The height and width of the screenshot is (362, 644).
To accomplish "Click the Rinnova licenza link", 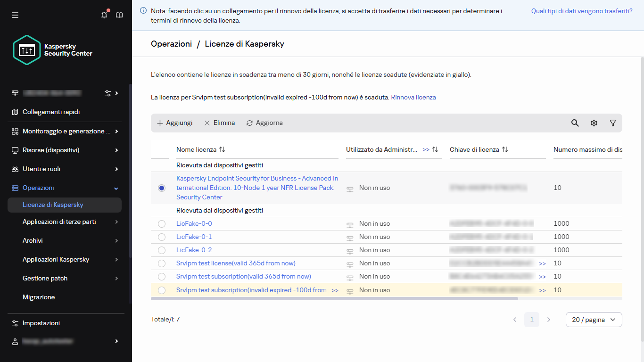I will 413,97.
